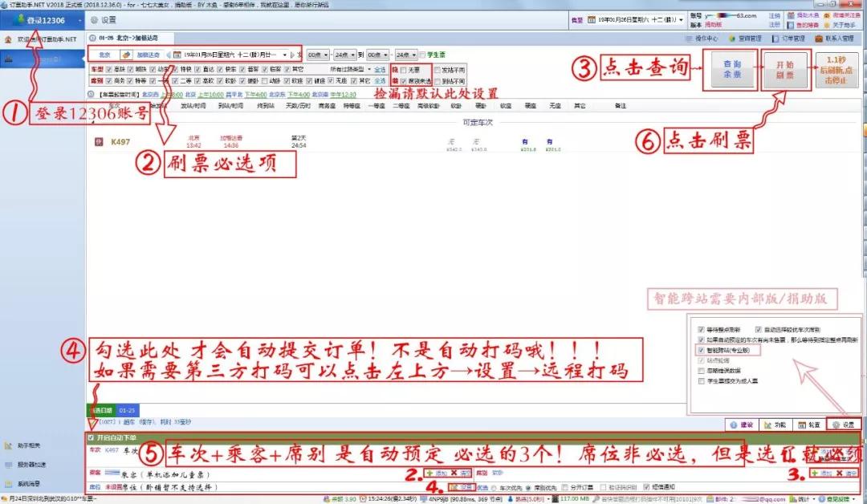Image resolution: width=867 pixels, height=504 pixels.
Task: Toggle the 智能跨站(专业版) checkbox
Action: [x=702, y=349]
